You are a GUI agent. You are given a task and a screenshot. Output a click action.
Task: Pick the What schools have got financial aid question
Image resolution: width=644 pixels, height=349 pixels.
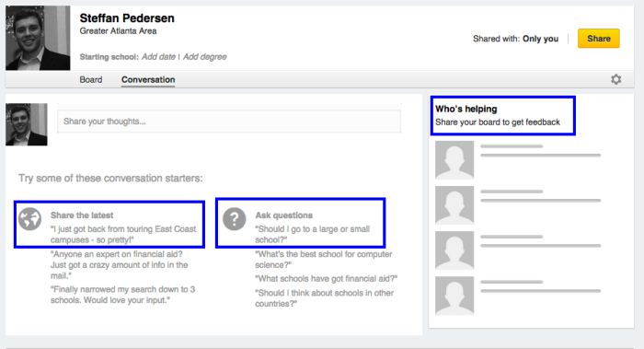(x=326, y=279)
